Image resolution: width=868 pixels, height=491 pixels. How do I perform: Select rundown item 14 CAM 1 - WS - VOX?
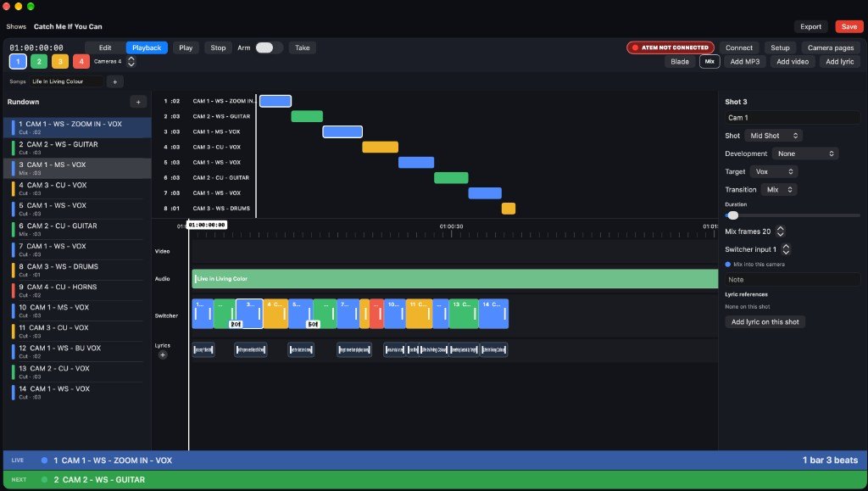point(77,392)
